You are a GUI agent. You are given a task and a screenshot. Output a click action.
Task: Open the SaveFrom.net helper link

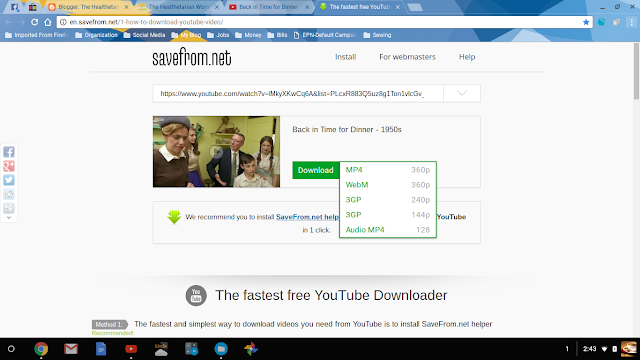click(307, 217)
